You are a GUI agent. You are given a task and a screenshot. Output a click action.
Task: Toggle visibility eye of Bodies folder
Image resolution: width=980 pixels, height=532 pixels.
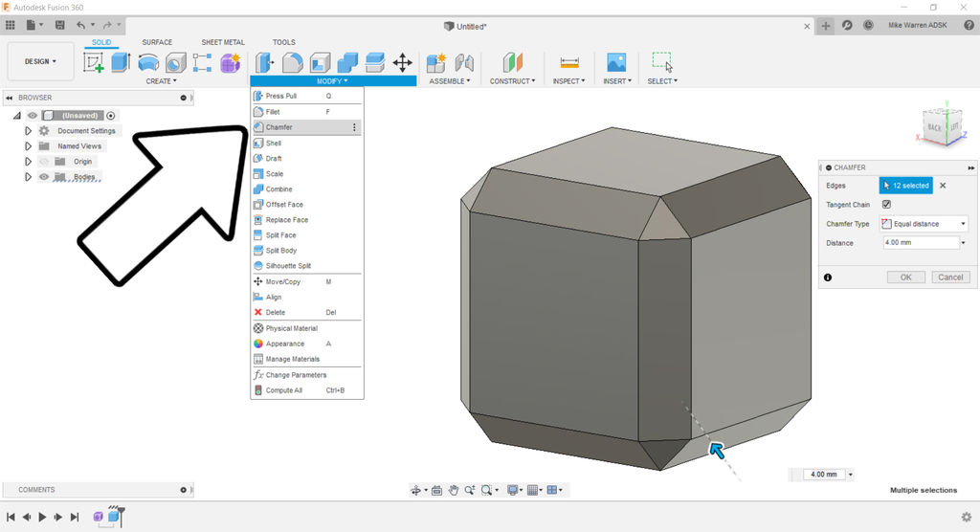[44, 177]
